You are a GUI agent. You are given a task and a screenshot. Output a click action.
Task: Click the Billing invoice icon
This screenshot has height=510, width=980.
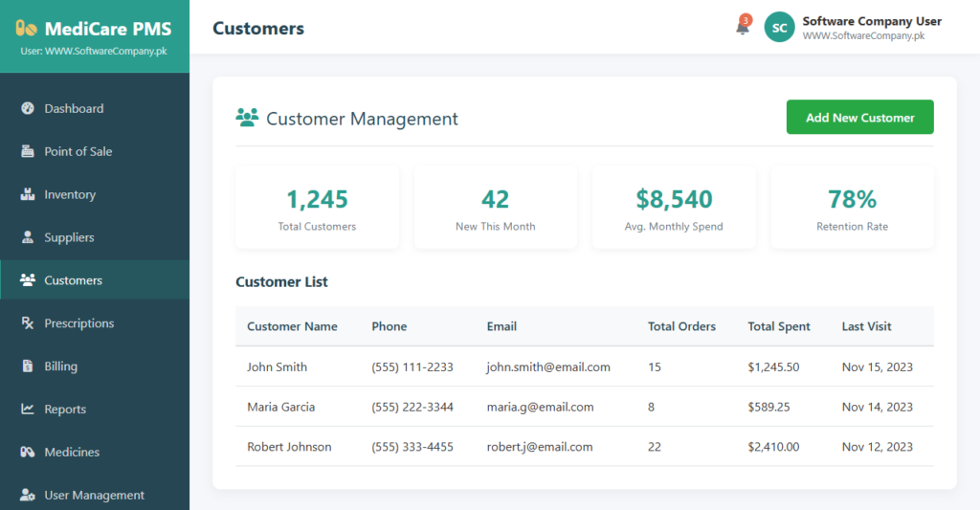tap(28, 366)
